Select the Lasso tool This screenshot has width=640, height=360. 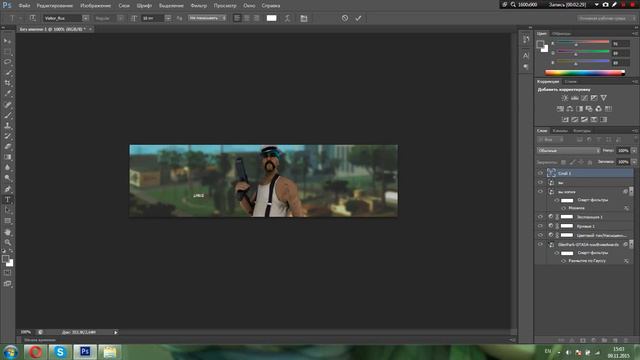pos(7,62)
